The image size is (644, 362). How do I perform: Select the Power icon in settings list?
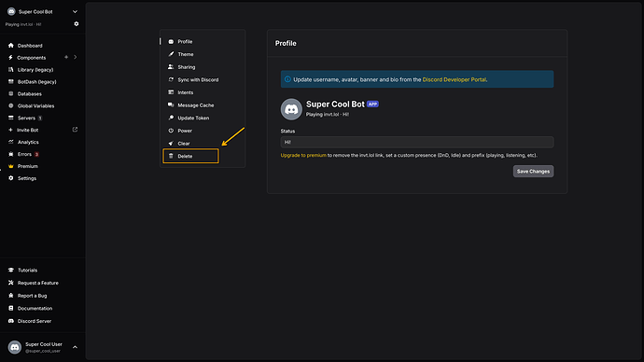171,131
